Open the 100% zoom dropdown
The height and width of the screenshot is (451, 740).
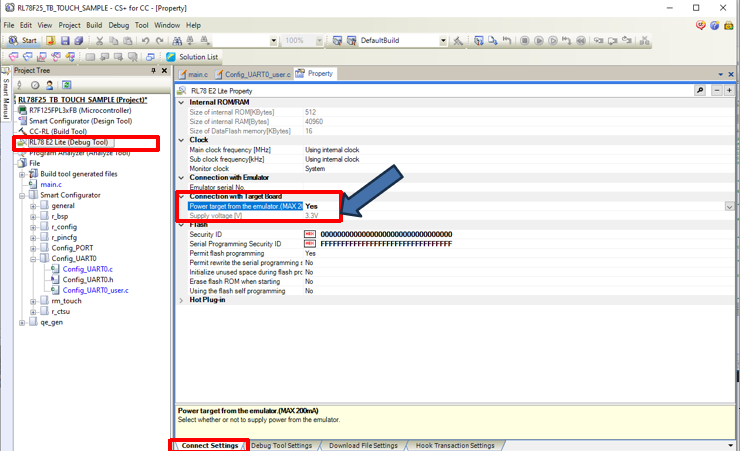(x=319, y=41)
